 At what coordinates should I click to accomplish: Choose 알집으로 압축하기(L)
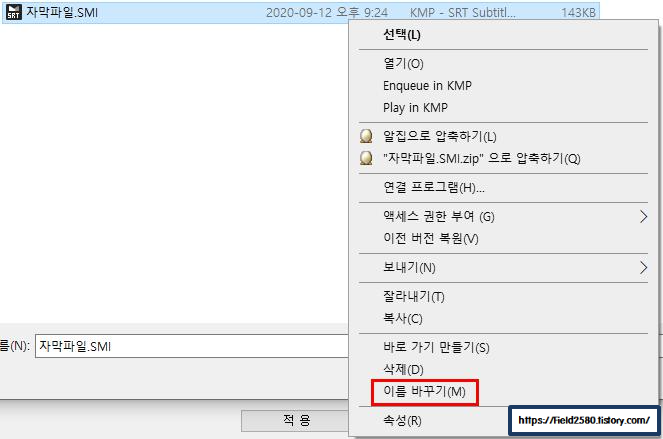440,136
